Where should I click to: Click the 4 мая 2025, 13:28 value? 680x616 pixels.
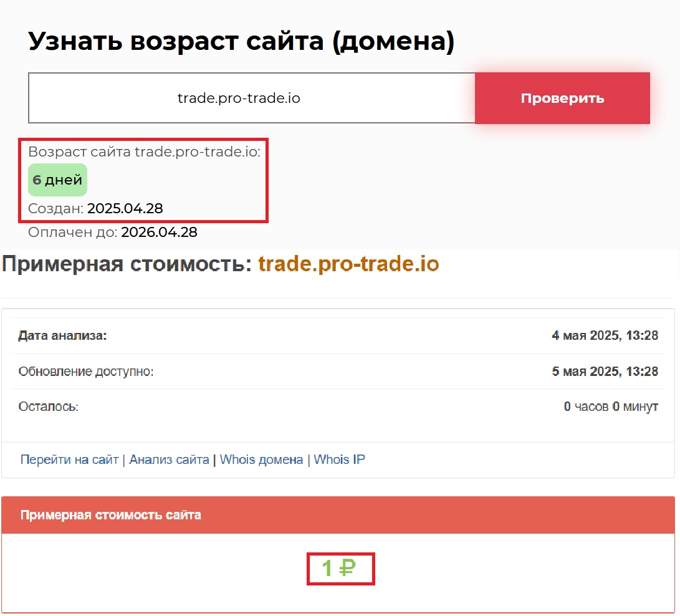(605, 336)
